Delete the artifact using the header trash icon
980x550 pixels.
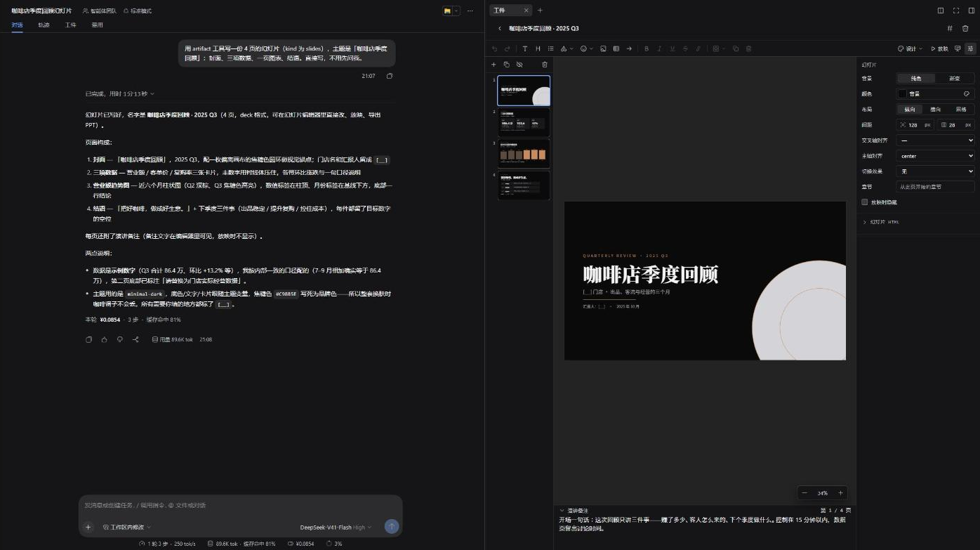click(965, 28)
